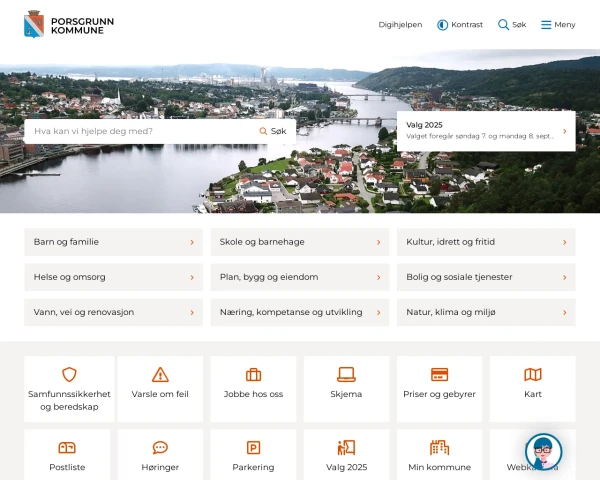Open the Kart map icon
Image resolution: width=600 pixels, height=480 pixels.
pyautogui.click(x=533, y=375)
